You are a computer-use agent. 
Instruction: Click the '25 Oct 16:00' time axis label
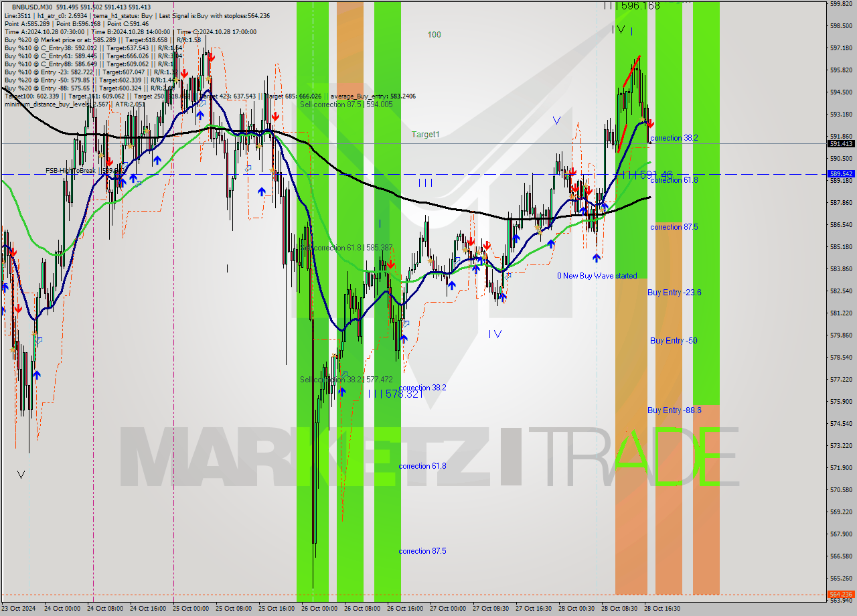point(277,609)
